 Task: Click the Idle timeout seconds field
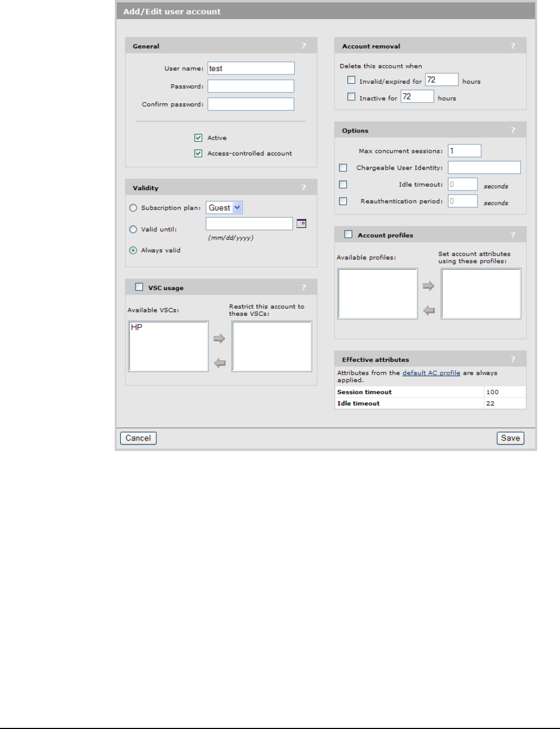463,184
